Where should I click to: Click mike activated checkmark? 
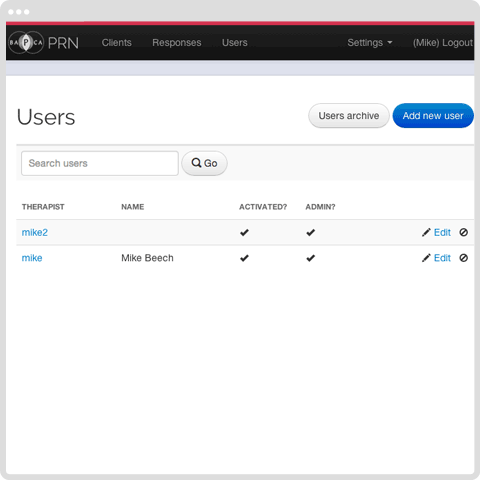(244, 258)
